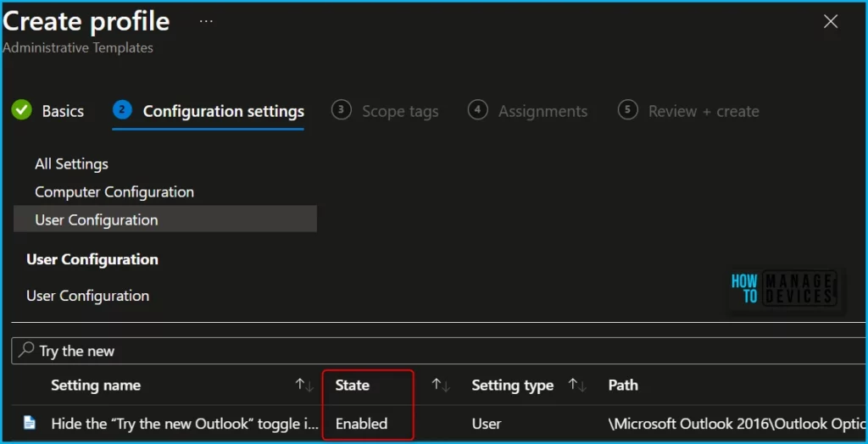Close the Create profile pane
This screenshot has width=868, height=444.
(x=831, y=21)
